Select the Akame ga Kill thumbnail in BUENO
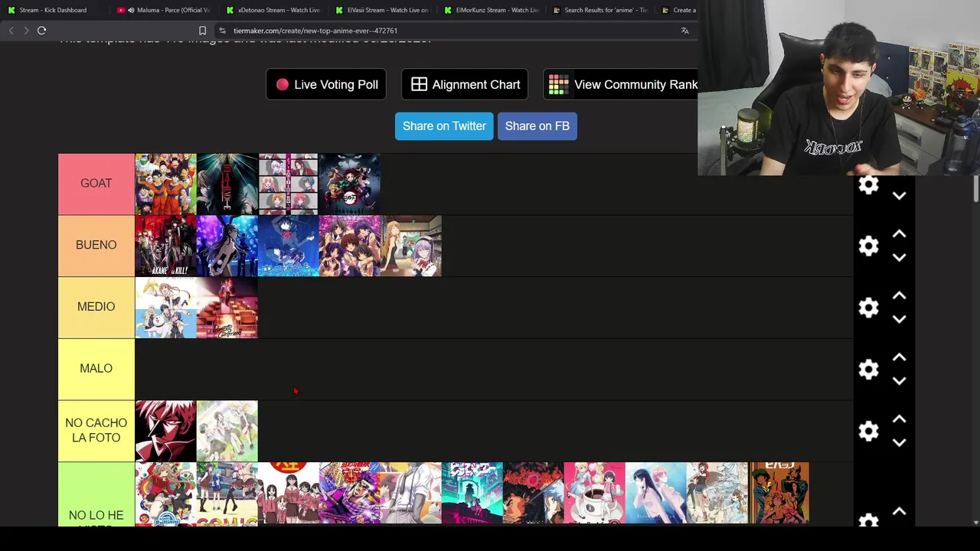This screenshot has width=980, height=551. click(166, 246)
